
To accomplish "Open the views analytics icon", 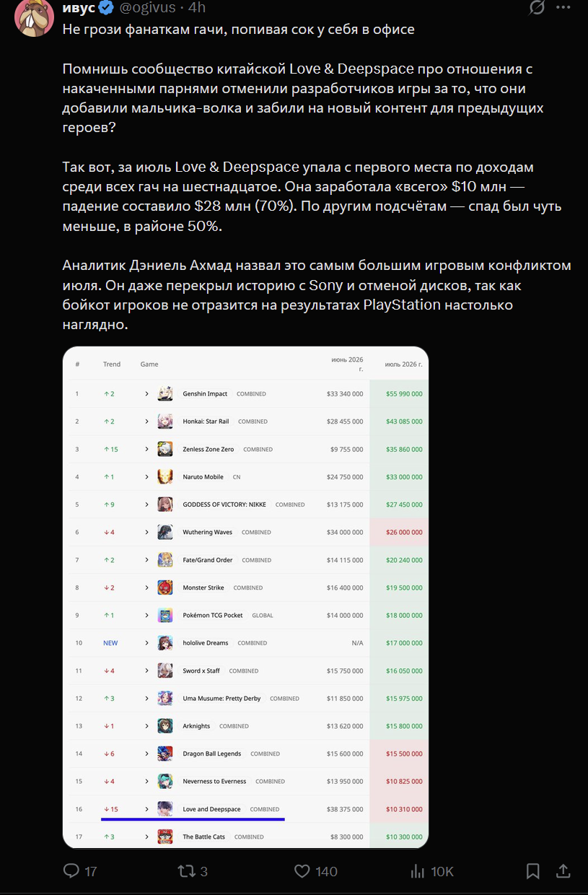I will 417,871.
